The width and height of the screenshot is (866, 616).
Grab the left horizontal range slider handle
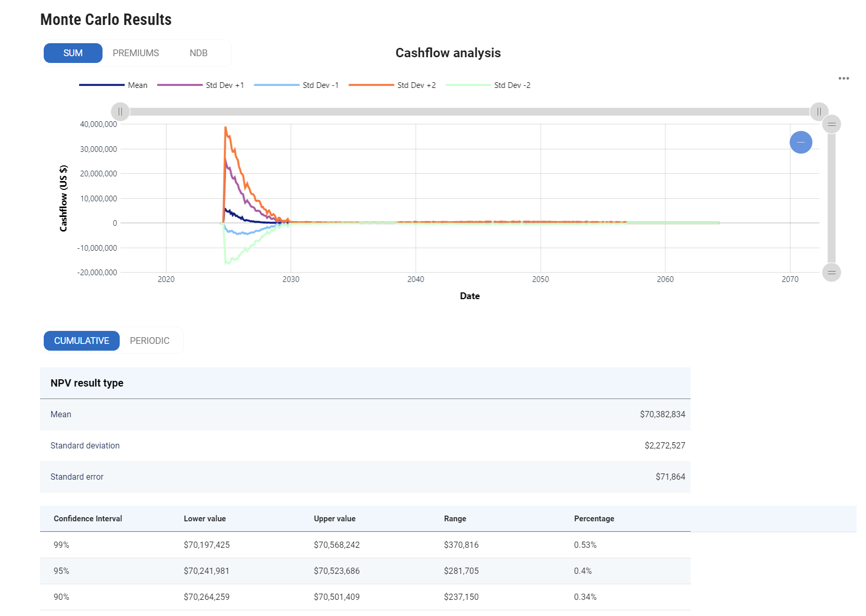pos(120,111)
